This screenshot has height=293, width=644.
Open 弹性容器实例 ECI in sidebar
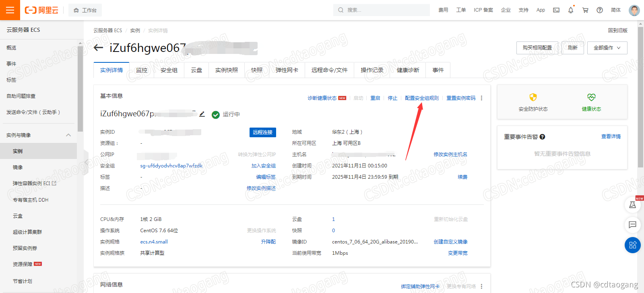coord(34,184)
